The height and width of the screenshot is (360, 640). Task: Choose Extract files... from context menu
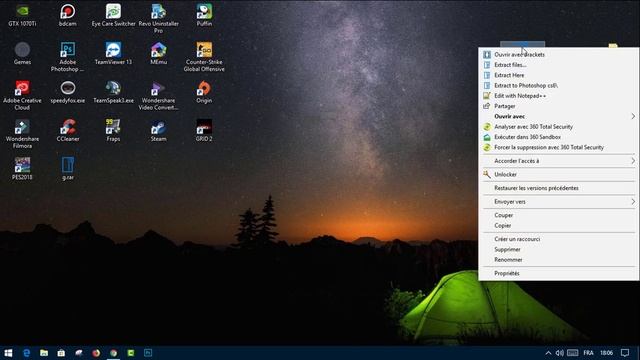[x=558, y=65]
